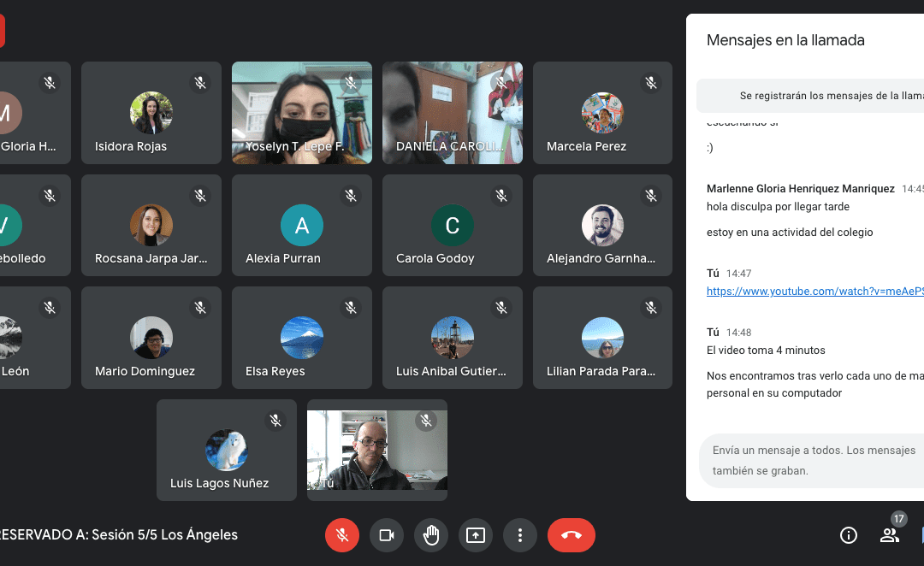Select Elsa Reyes's mountain avatar
924x566 pixels.
click(302, 338)
